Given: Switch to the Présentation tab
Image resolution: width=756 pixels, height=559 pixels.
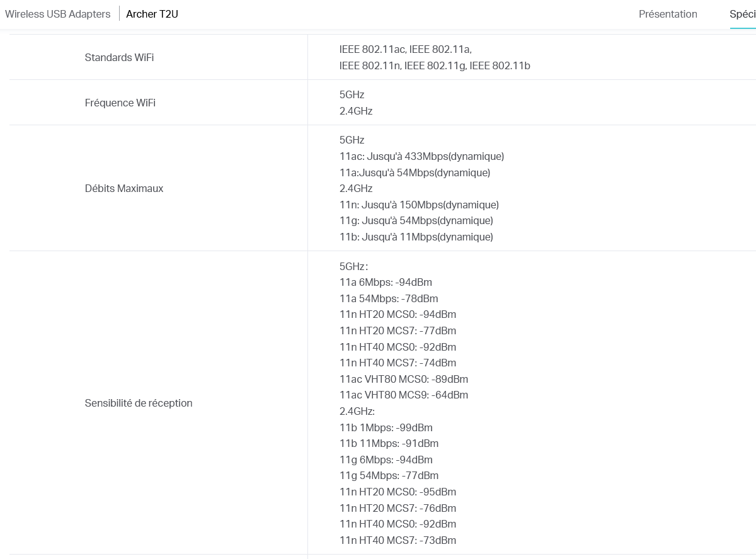Looking at the screenshot, I should click(x=668, y=14).
